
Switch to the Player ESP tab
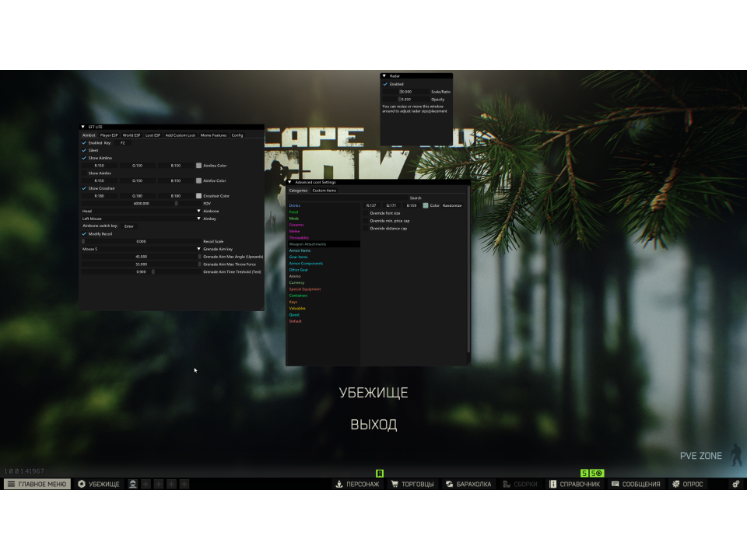pos(109,135)
